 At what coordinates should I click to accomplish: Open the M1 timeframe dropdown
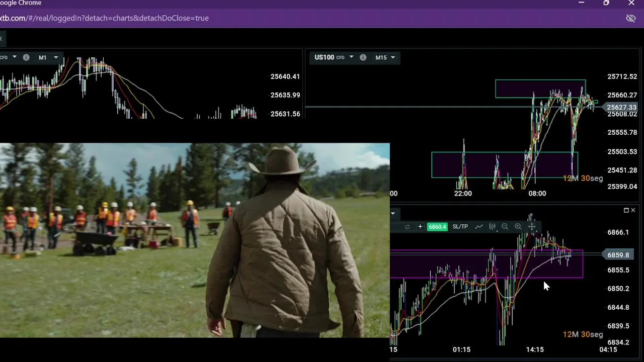coord(48,57)
